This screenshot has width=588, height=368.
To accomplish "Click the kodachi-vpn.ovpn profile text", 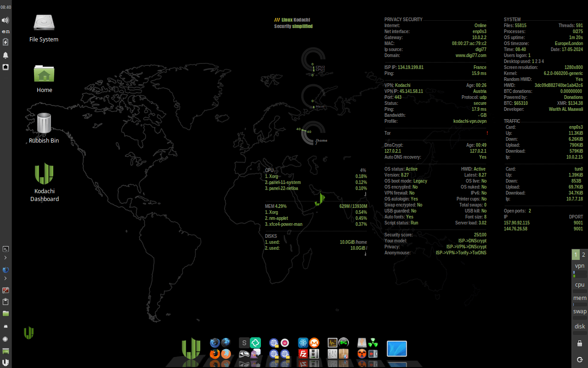I will 470,121.
